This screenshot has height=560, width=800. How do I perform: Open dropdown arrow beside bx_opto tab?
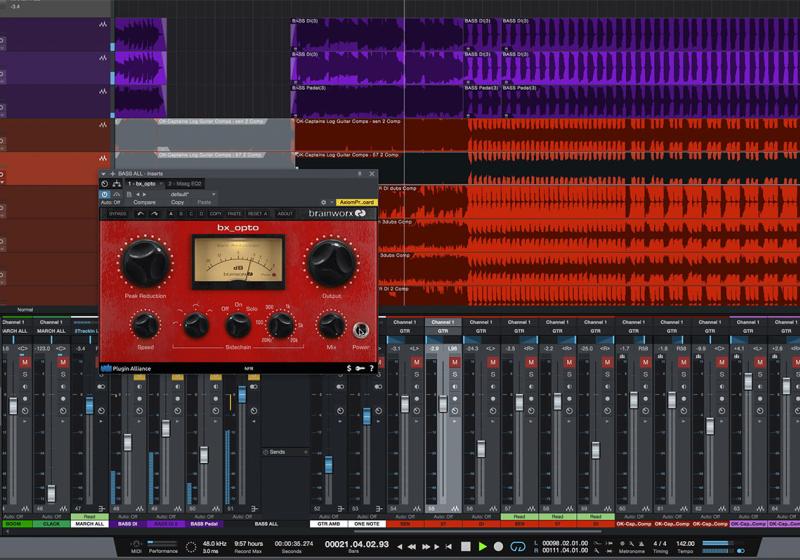tap(161, 184)
